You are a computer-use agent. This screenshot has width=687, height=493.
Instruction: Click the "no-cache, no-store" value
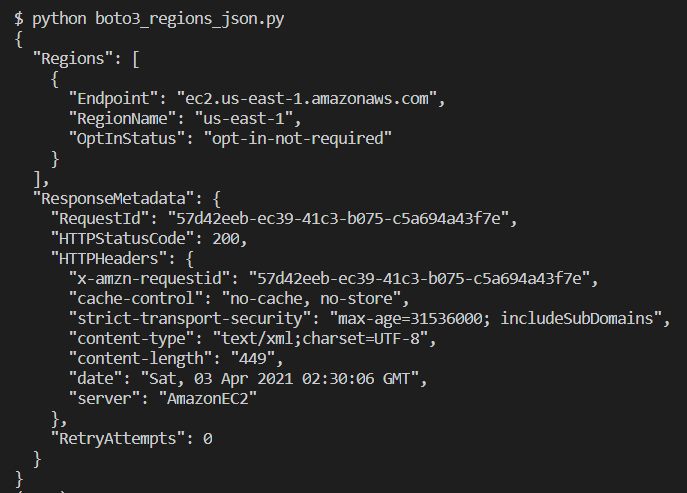click(338, 297)
